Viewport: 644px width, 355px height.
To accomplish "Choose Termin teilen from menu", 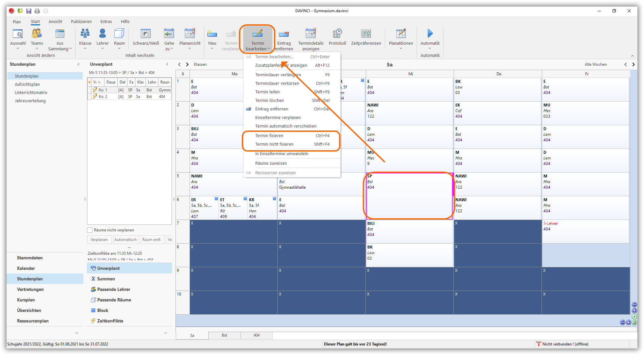I will [267, 92].
